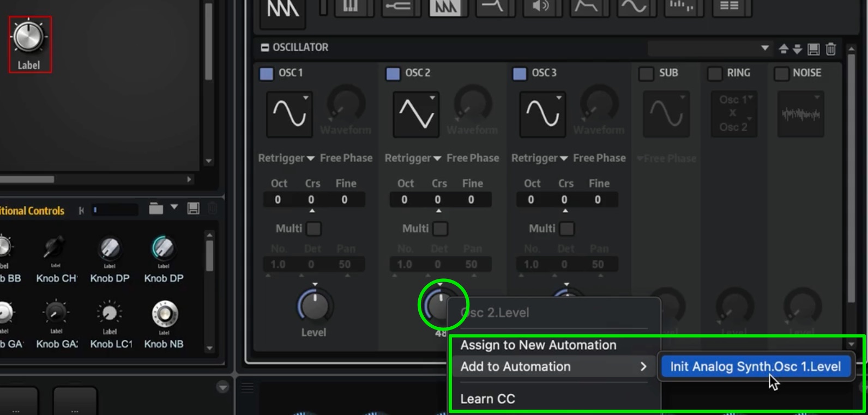Collapse the OSCILLATOR section header

click(265, 48)
